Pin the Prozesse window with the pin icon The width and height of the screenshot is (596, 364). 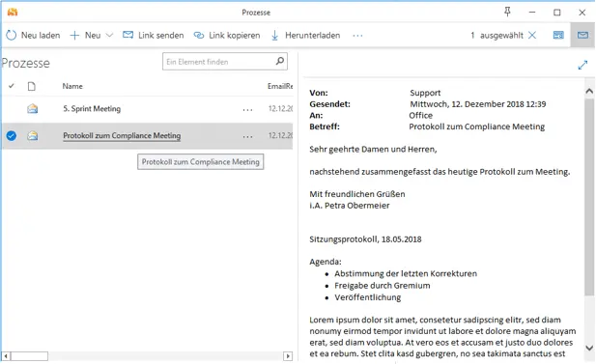[507, 13]
